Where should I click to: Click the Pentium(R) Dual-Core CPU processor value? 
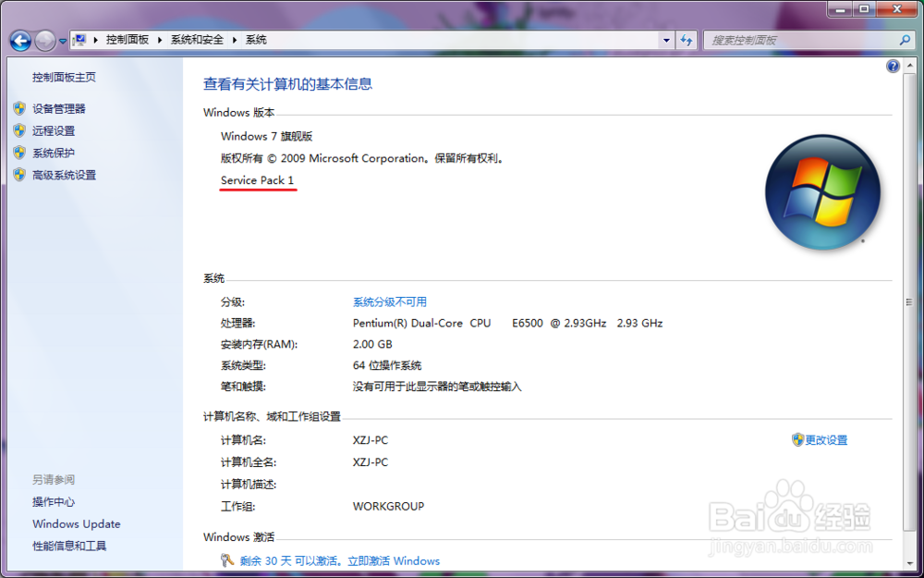(507, 323)
